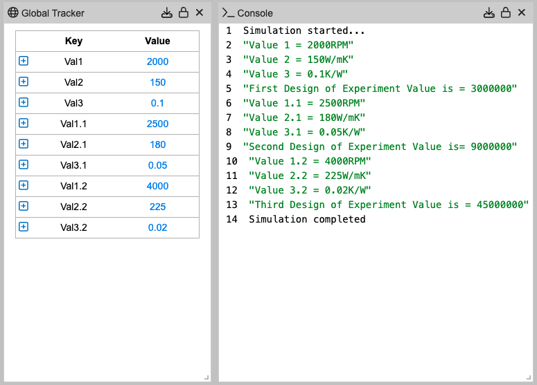Image resolution: width=537 pixels, height=385 pixels.
Task: Click console line "Value 1.2 = 4000RPM"
Action: [x=310, y=161]
